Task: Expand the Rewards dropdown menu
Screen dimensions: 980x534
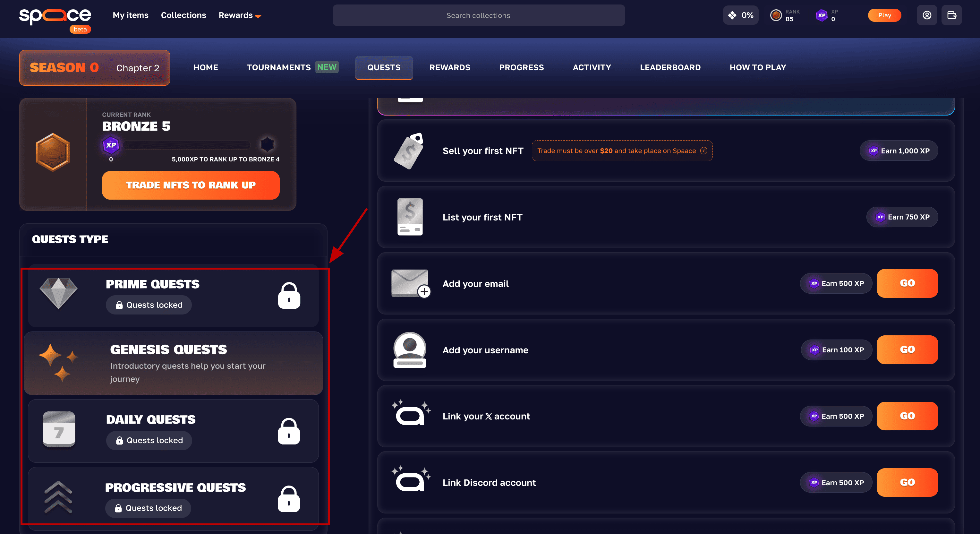Action: coord(240,15)
